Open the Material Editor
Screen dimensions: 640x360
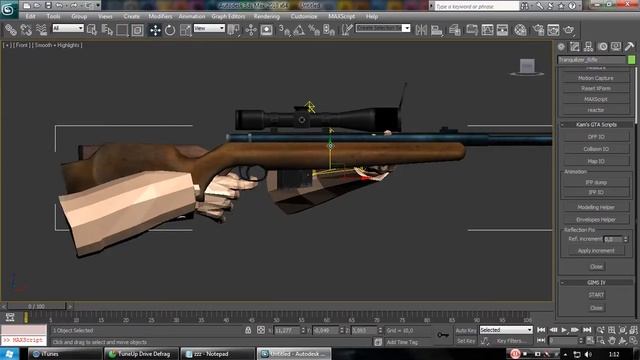(x=520, y=30)
